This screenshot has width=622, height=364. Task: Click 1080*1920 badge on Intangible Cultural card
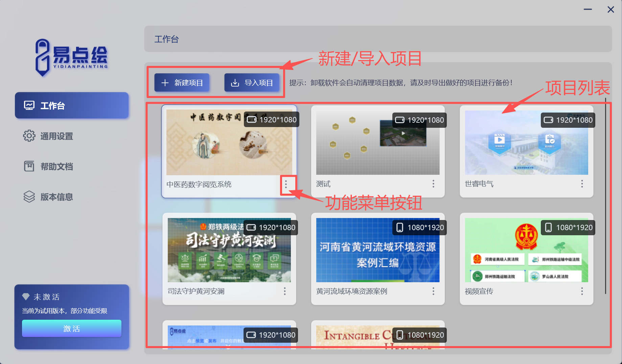pyautogui.click(x=419, y=335)
